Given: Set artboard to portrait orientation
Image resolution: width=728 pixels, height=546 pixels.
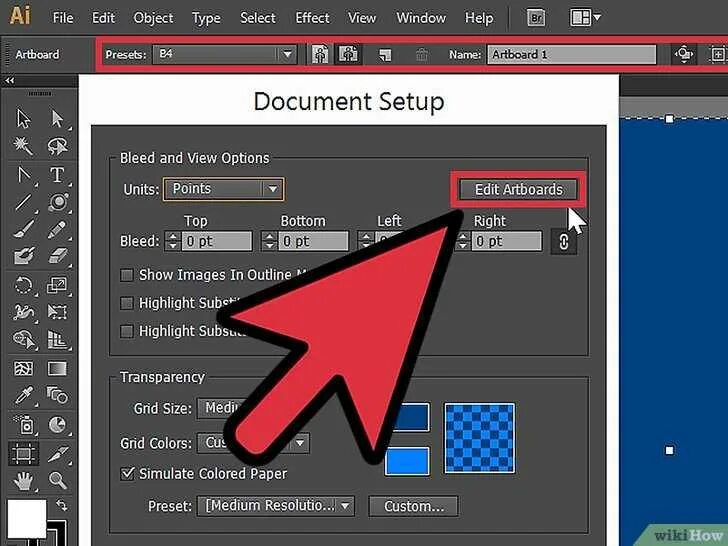Looking at the screenshot, I should [x=319, y=54].
